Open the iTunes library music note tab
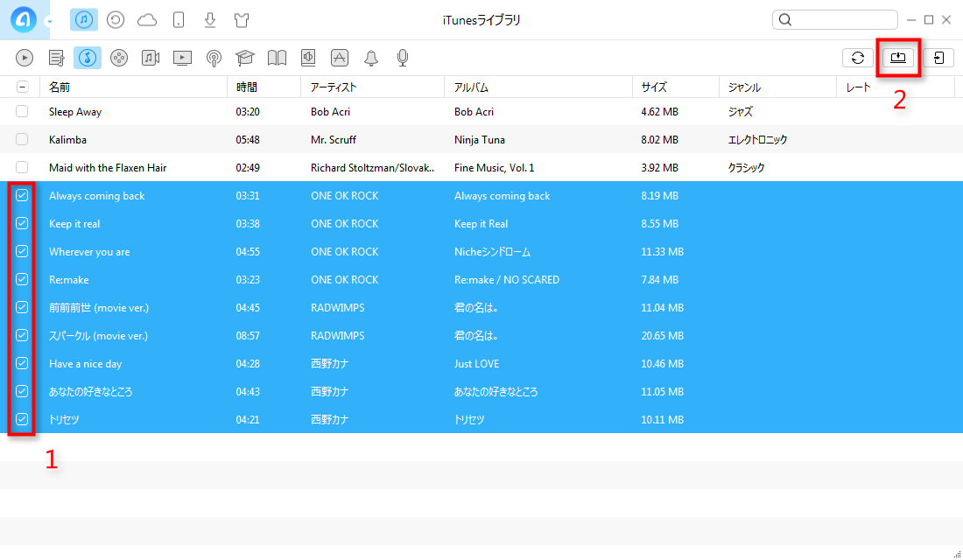 click(84, 19)
